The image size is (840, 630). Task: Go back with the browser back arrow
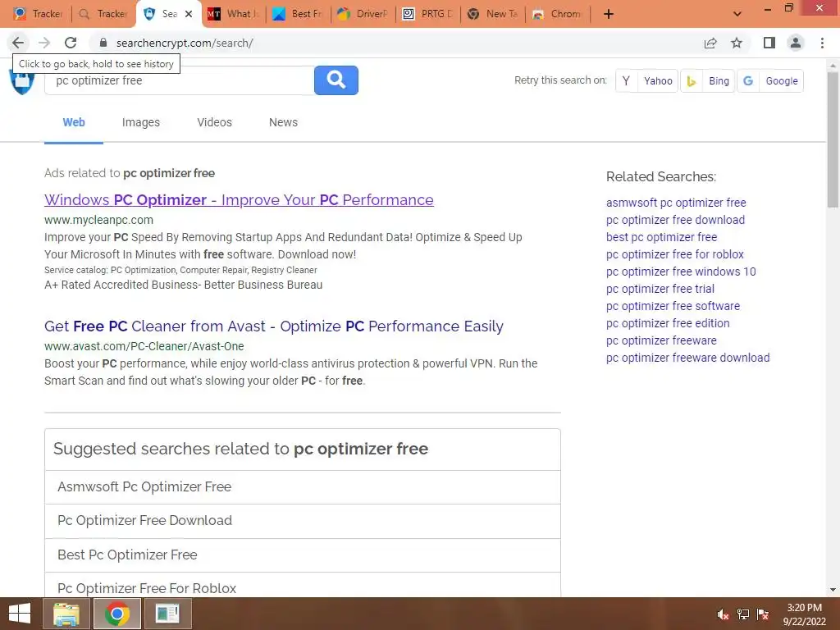point(18,43)
